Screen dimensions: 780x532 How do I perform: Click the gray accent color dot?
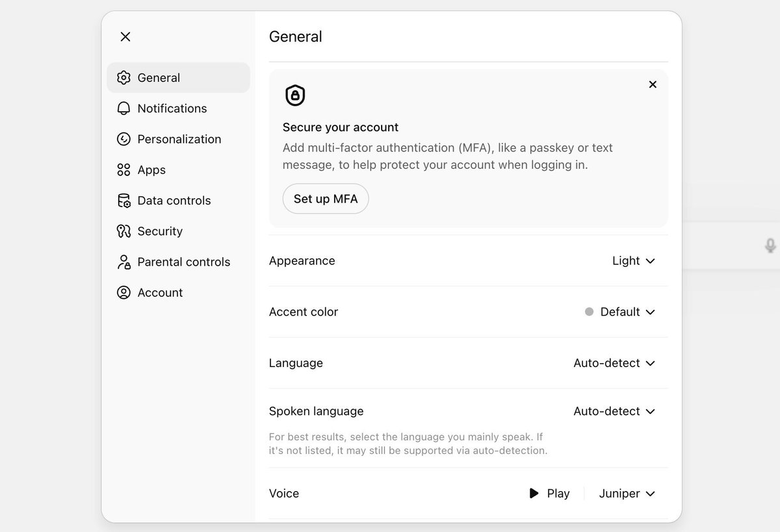(x=589, y=312)
